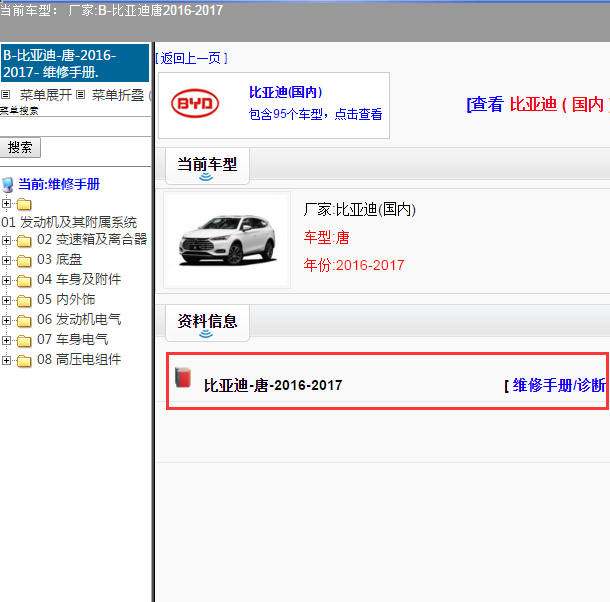Select the 当前车型 tab
This screenshot has width=610, height=602.
207,165
